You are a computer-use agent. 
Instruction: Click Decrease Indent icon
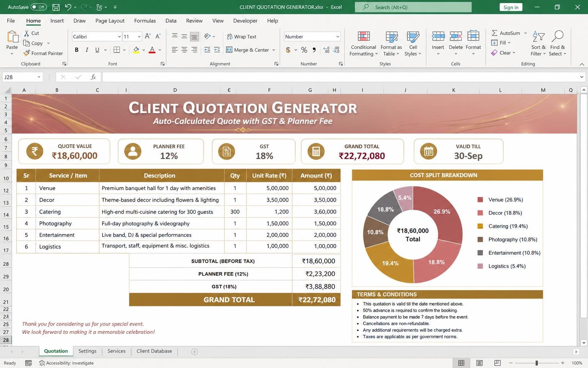click(207, 50)
